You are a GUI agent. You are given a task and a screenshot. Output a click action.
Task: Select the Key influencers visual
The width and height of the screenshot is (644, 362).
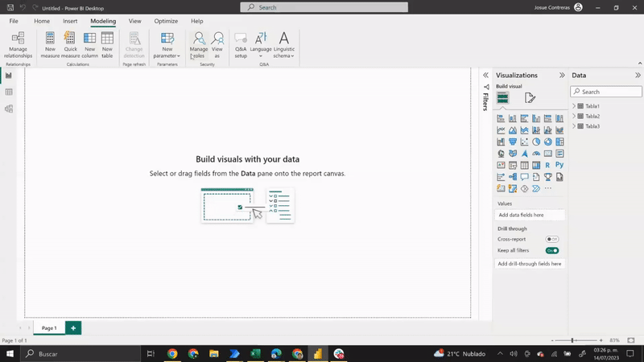[501, 177]
